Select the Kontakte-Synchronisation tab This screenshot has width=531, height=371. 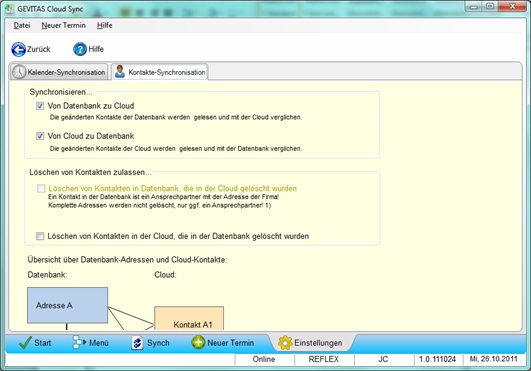[x=160, y=72]
